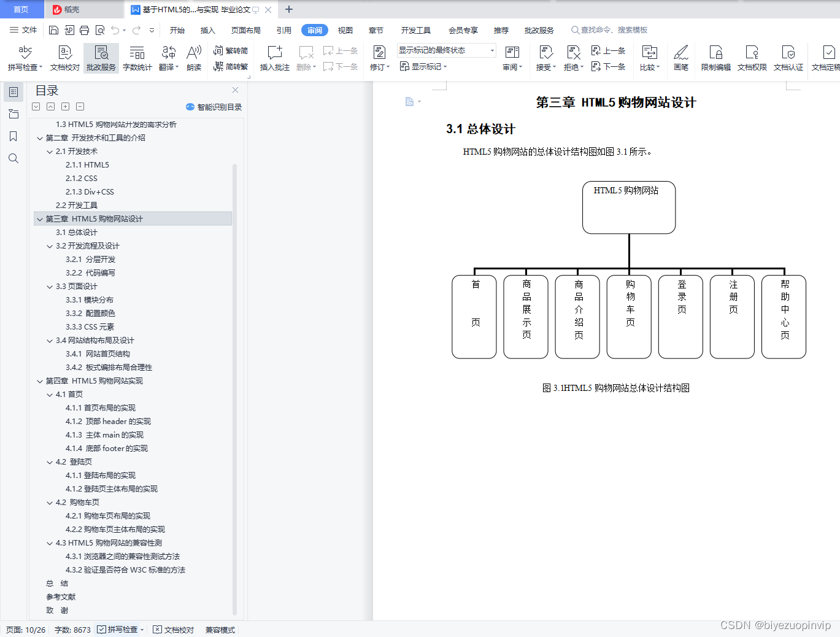840x637 pixels.
Task: Open the 章节 ribbon tab
Action: [x=376, y=30]
